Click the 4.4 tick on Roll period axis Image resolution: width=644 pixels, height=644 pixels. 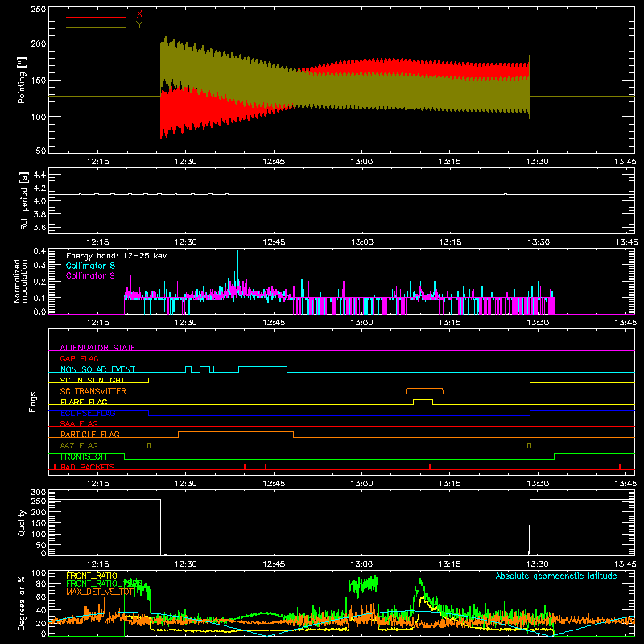tap(39, 175)
